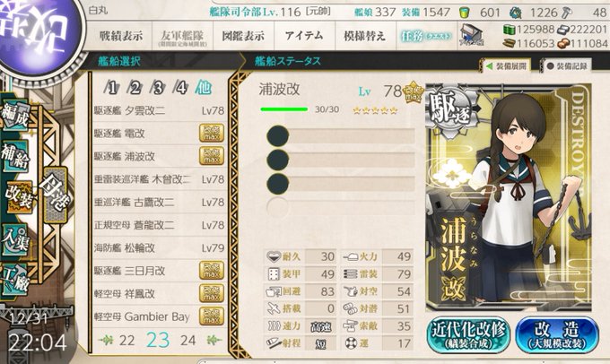The width and height of the screenshot is (610, 364).
Task: Open the 任務 quest menu
Action: tap(426, 36)
